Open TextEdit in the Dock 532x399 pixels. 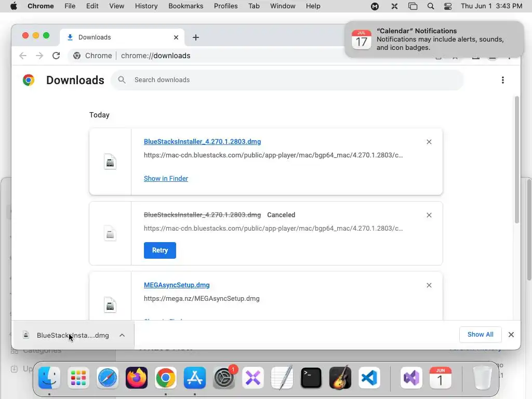tap(282, 378)
